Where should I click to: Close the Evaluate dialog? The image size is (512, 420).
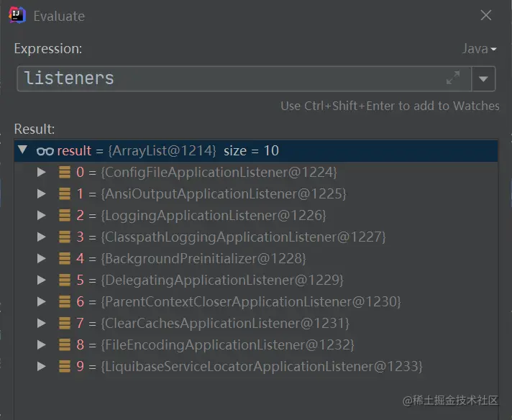coord(486,15)
